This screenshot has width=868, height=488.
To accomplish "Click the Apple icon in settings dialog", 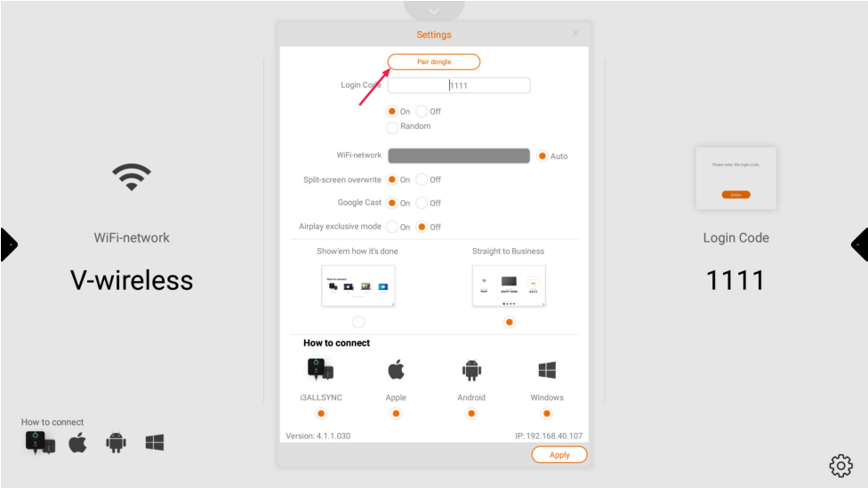I will click(396, 370).
